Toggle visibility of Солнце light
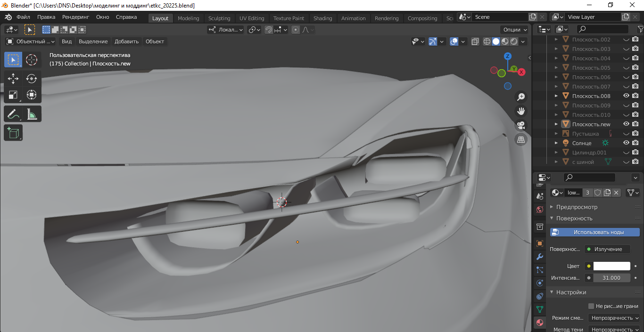644x332 pixels. pos(626,143)
